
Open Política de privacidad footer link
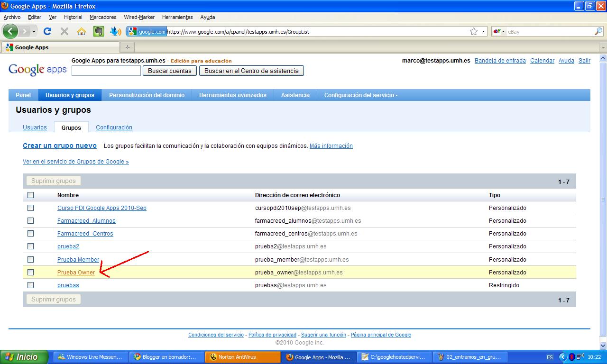click(272, 335)
